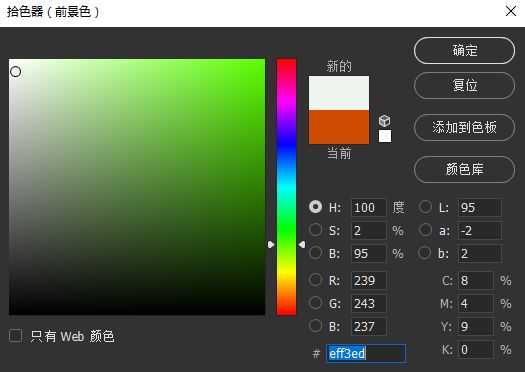Click the blue field showing 237
525x372 pixels.
pyautogui.click(x=369, y=326)
